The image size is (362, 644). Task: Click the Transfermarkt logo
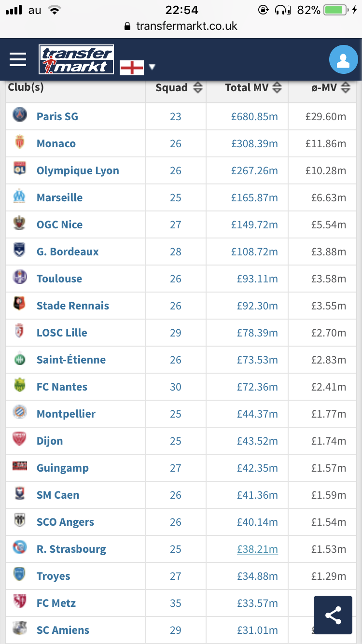point(76,60)
